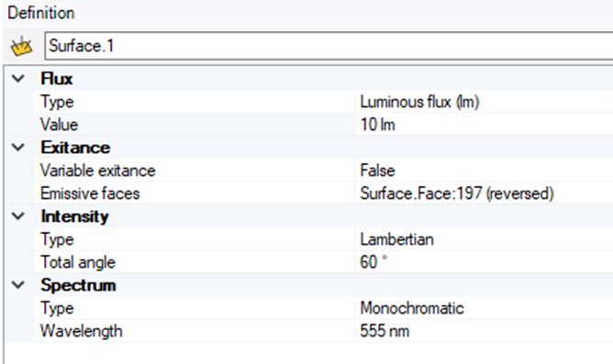Collapse the Spectrum section chevron
The image size is (613, 364).
(x=18, y=285)
